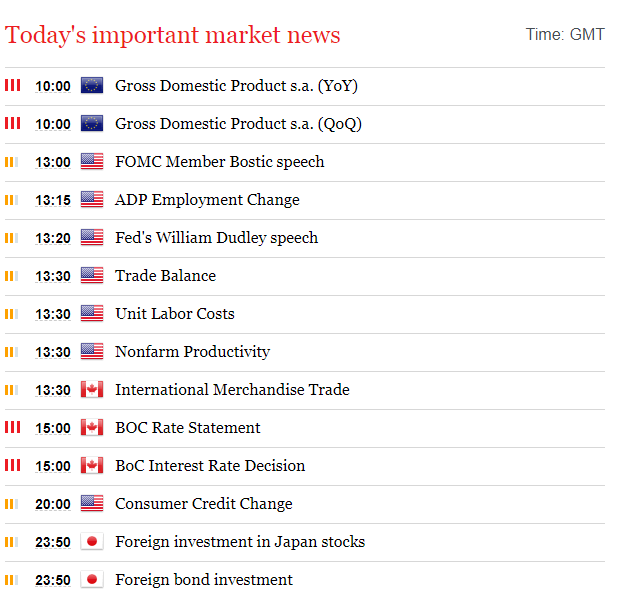Click the Time: GMT label
Screen dimensions: 627x599
coord(565,35)
